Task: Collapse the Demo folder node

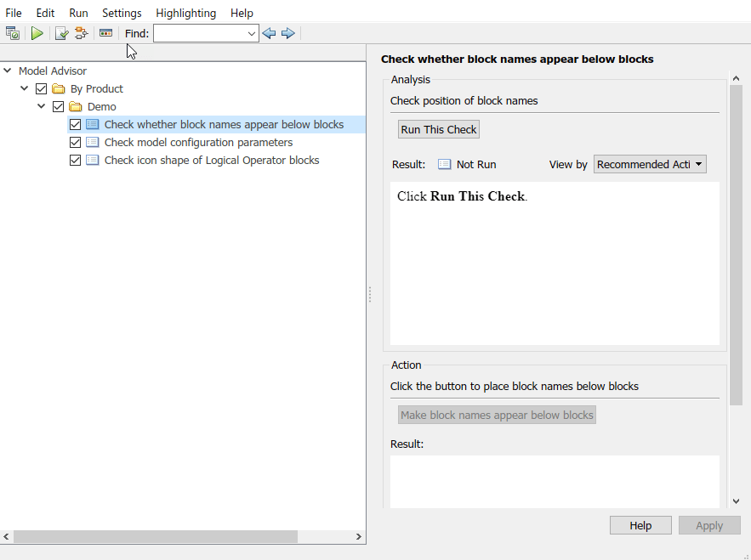Action: point(42,107)
